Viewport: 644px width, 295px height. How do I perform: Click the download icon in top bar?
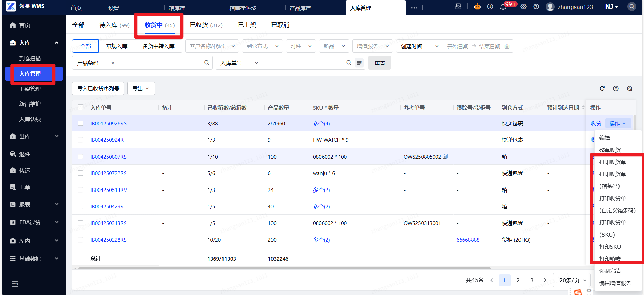pos(490,7)
